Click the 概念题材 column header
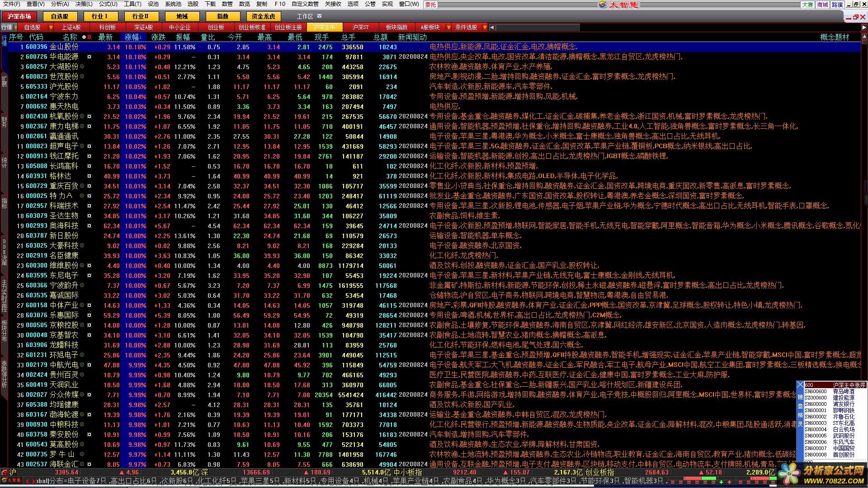Screen dimensions: 868x488 (835, 37)
